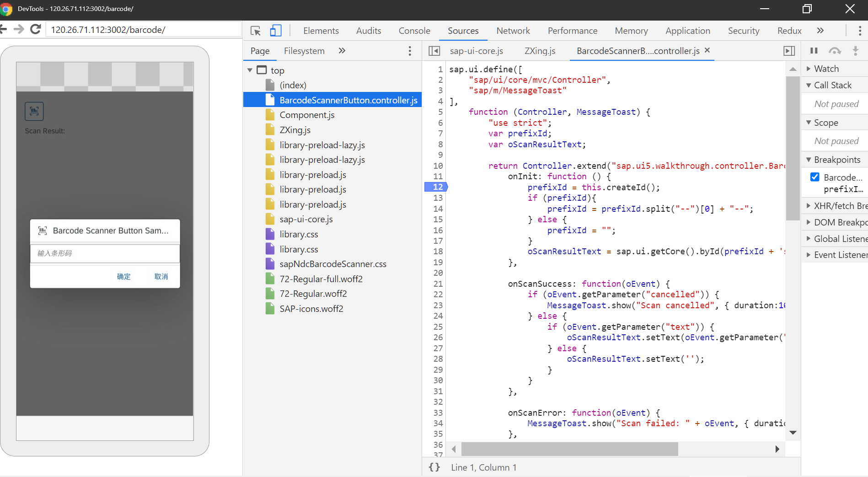Click the prefixI… breakpoint code entry

tap(843, 189)
